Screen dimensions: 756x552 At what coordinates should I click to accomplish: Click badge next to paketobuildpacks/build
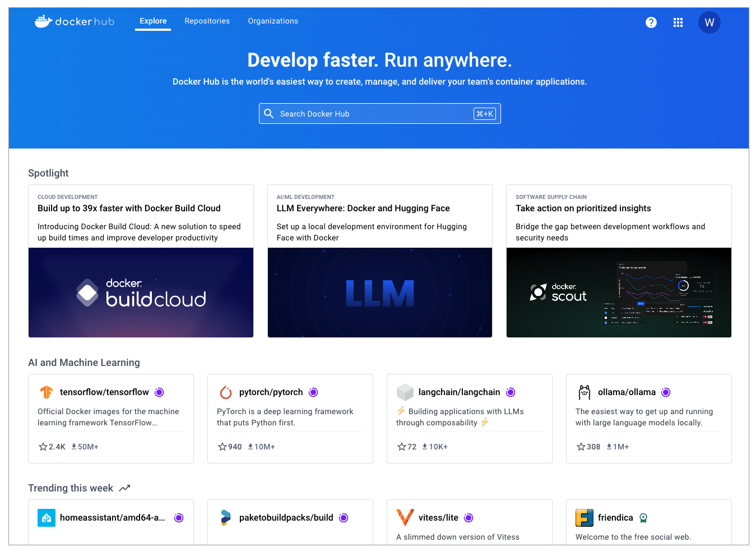(x=344, y=518)
